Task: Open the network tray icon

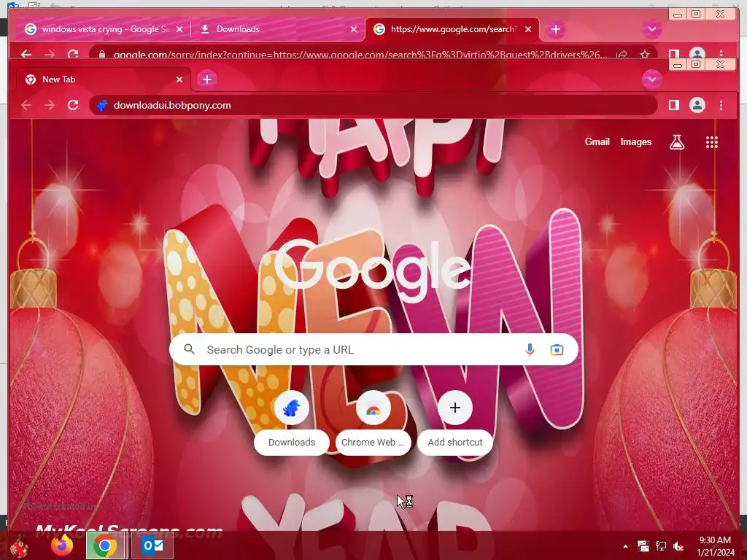Action: [x=661, y=546]
